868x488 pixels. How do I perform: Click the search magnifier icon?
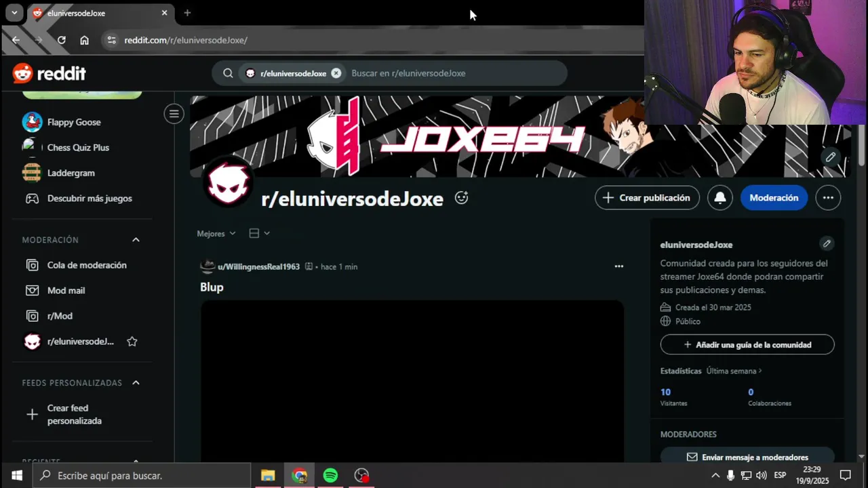point(229,73)
